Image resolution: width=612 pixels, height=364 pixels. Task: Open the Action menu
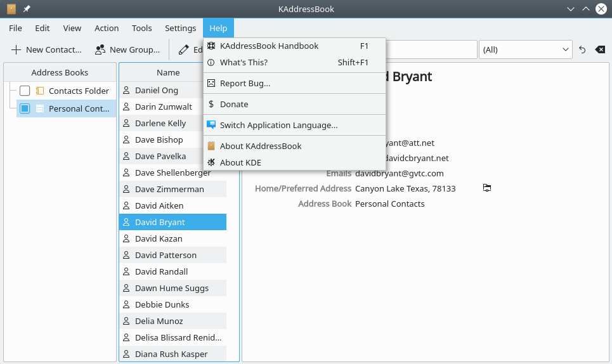pos(107,28)
